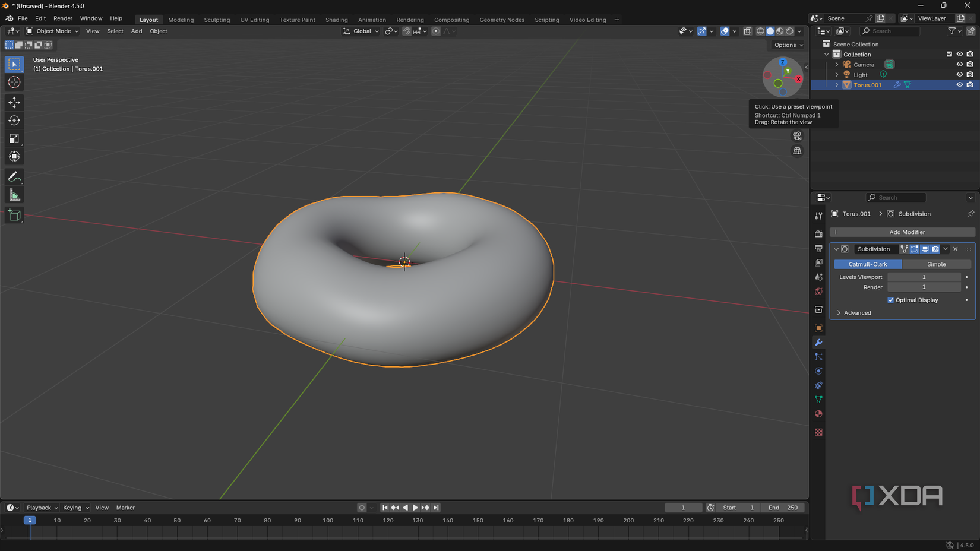The width and height of the screenshot is (980, 551).
Task: Open the Render menu
Action: click(x=62, y=18)
